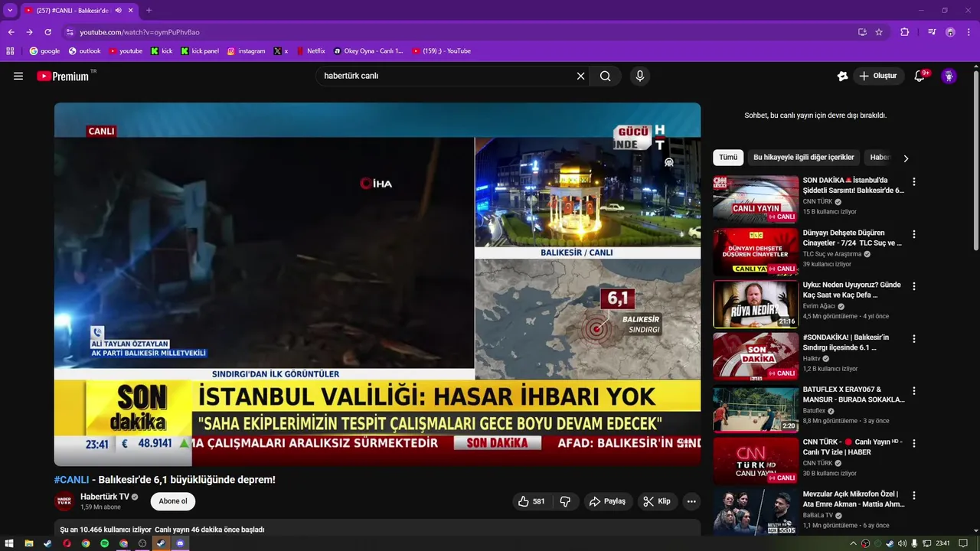Image resolution: width=980 pixels, height=551 pixels.
Task: Open BATUFLEX beach volleyball thumbnail
Action: click(x=756, y=409)
